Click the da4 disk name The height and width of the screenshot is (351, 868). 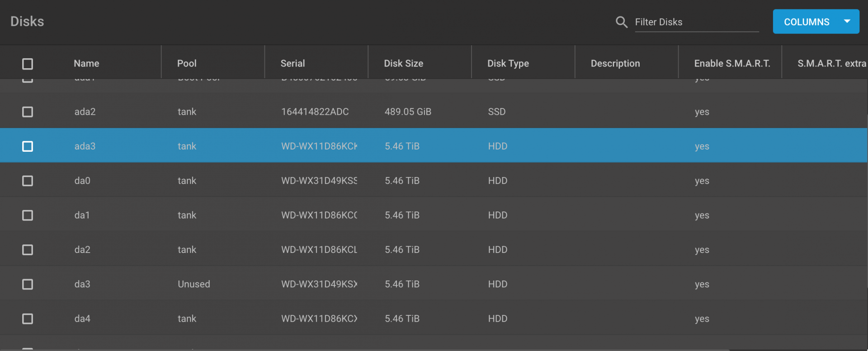pos(82,319)
